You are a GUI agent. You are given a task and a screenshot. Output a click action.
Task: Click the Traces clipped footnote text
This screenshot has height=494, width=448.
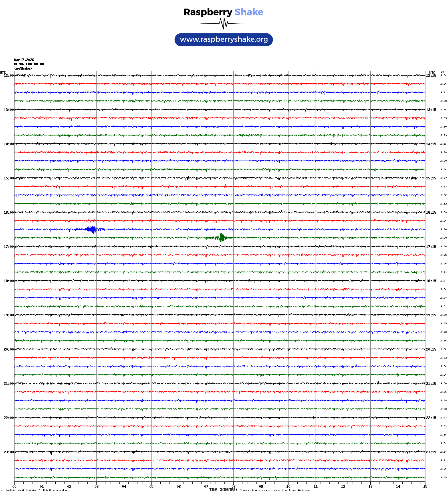(x=275, y=490)
